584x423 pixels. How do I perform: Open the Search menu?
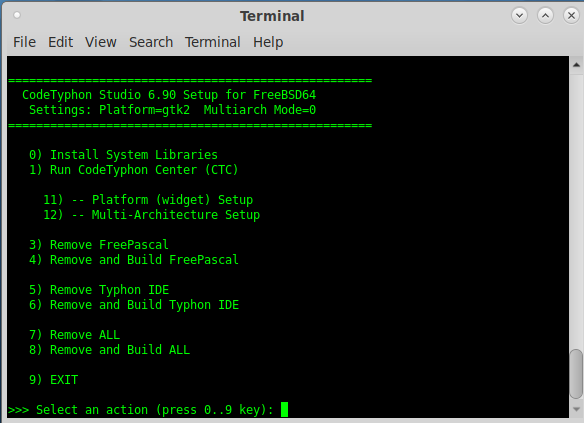click(x=151, y=42)
